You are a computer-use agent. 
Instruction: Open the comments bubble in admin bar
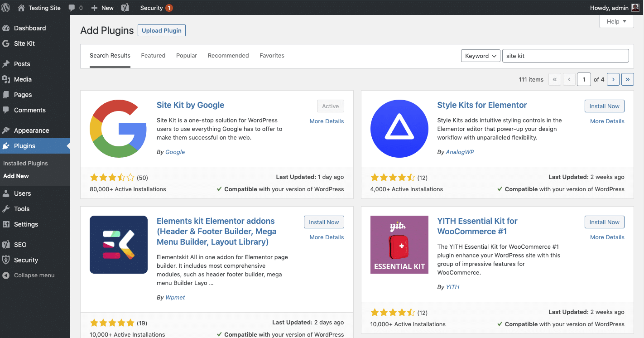(x=72, y=8)
